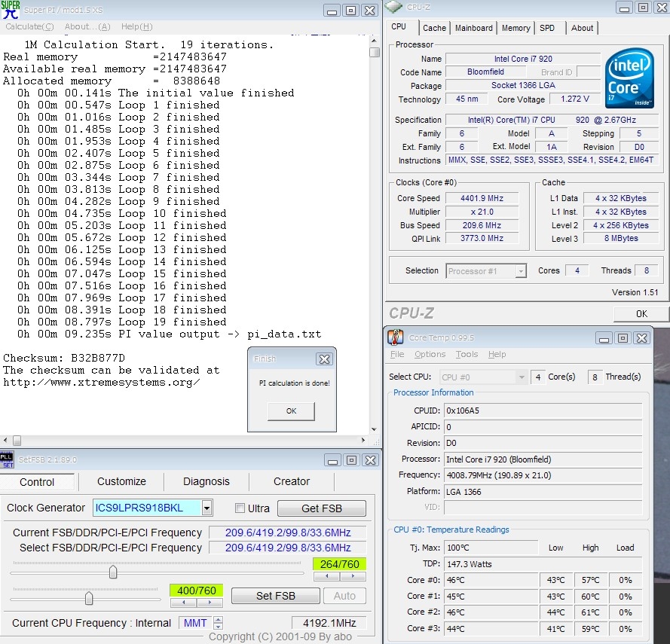
Task: Click the Intel Core i7 logo in CPU-Z
Action: (629, 78)
